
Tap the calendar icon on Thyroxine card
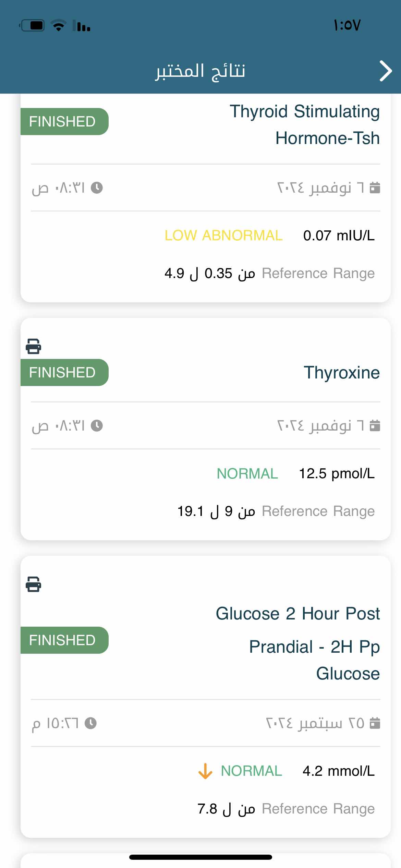pyautogui.click(x=375, y=425)
